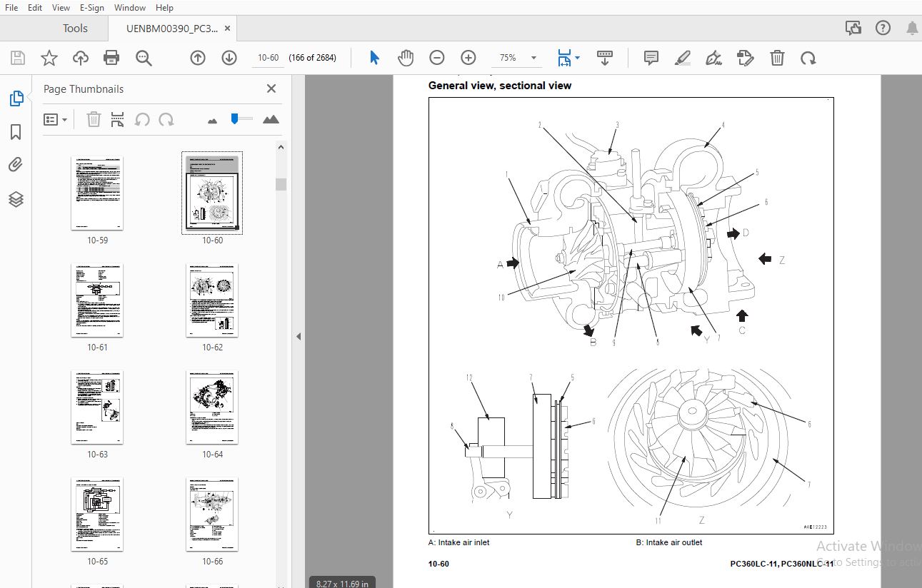
Task: Delete pages via thumbnails panel trash icon
Action: 94,120
